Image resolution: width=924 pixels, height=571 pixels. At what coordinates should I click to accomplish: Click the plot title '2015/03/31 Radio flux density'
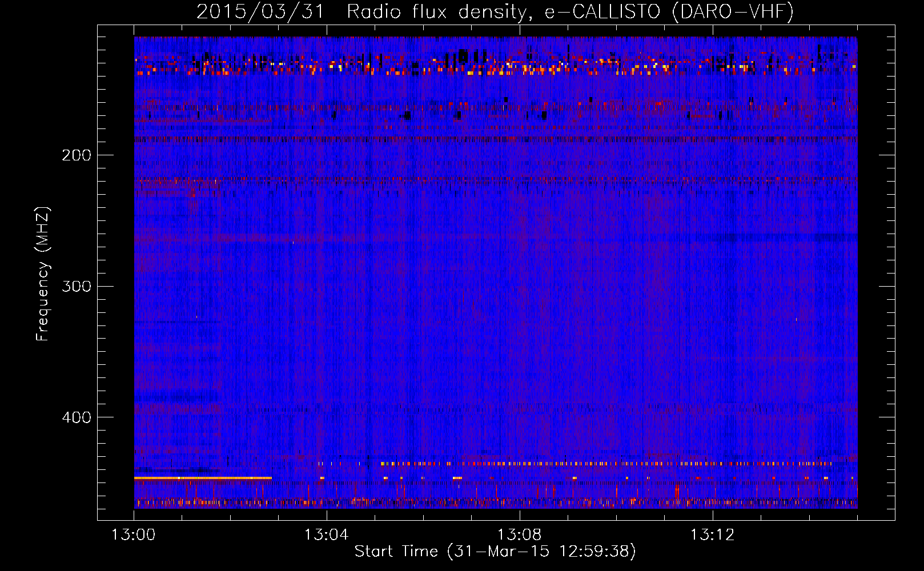click(x=495, y=11)
